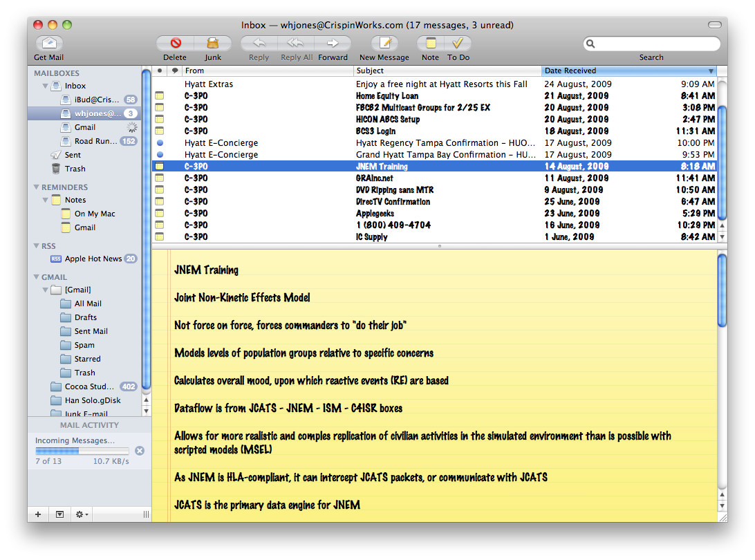The height and width of the screenshot is (560, 755).
Task: Open the Home Equity Loan note
Action: (434, 96)
